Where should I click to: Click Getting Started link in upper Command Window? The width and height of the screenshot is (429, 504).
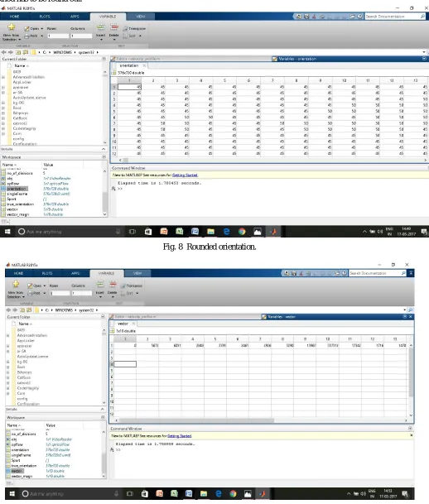(x=185, y=175)
